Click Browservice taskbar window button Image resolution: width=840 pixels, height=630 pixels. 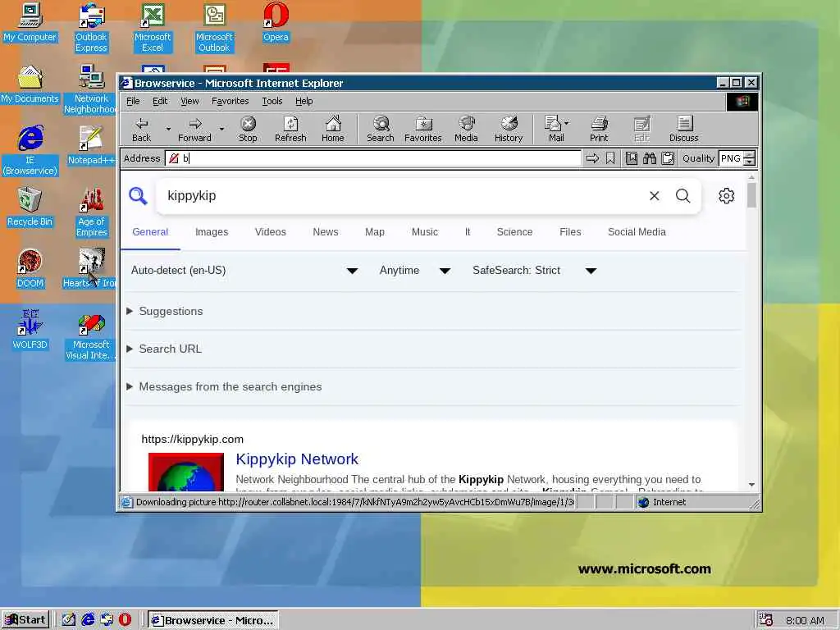213,620
